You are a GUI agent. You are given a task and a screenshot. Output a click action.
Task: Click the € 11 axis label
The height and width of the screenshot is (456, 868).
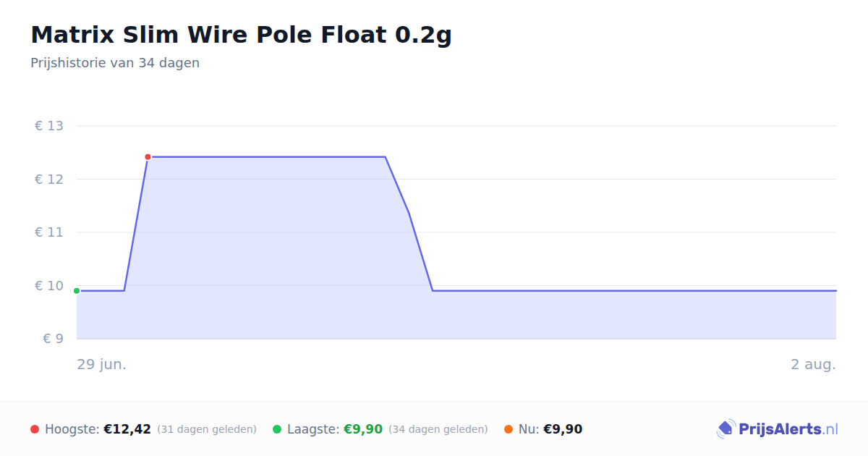pos(49,232)
